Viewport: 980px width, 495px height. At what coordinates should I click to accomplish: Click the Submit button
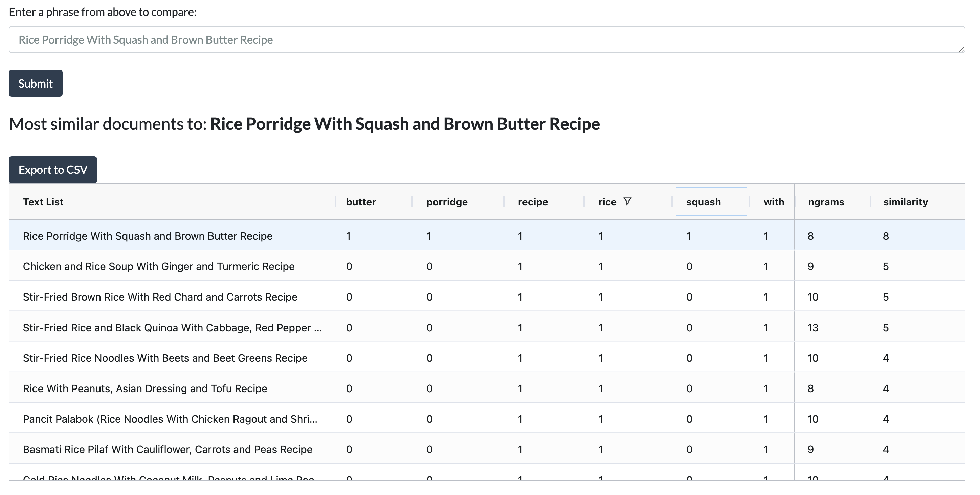(x=36, y=83)
